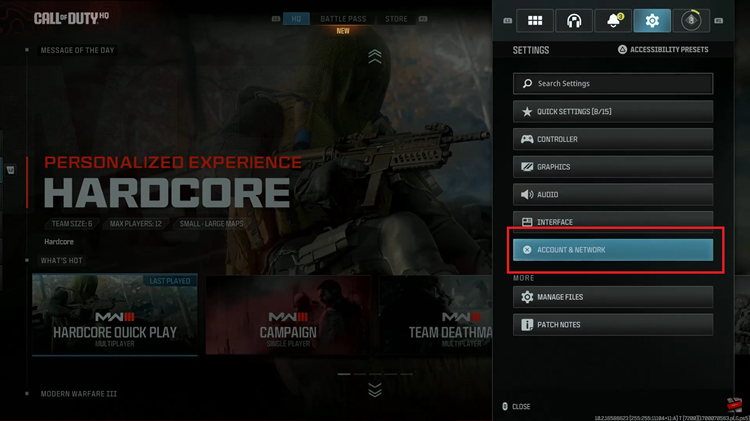Click the Small - Large Maps tag
The image size is (750, 421).
coord(211,224)
